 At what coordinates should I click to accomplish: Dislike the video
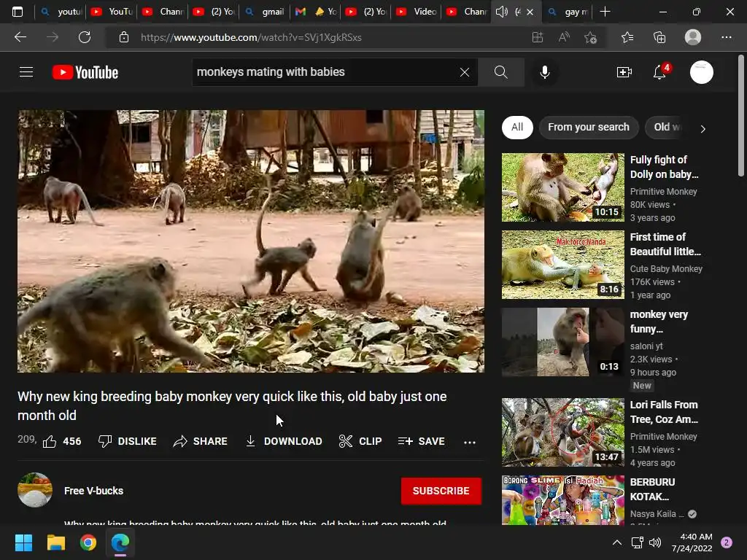point(127,441)
